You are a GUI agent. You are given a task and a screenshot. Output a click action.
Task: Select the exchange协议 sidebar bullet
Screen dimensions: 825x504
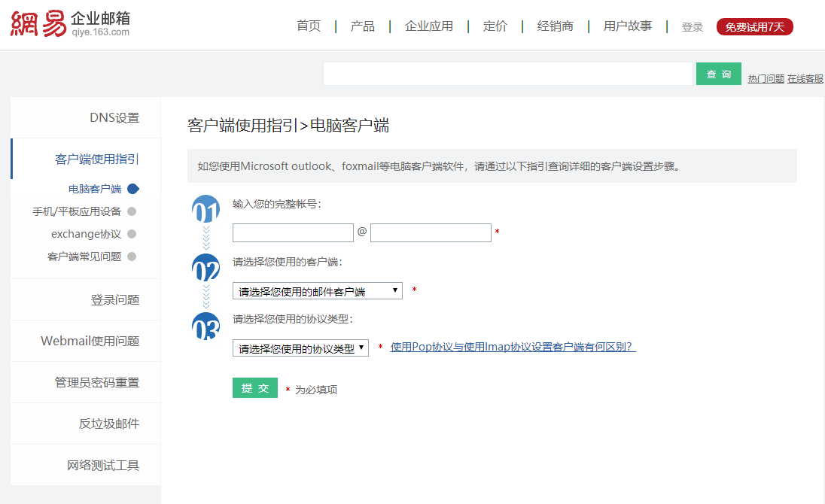pos(132,234)
